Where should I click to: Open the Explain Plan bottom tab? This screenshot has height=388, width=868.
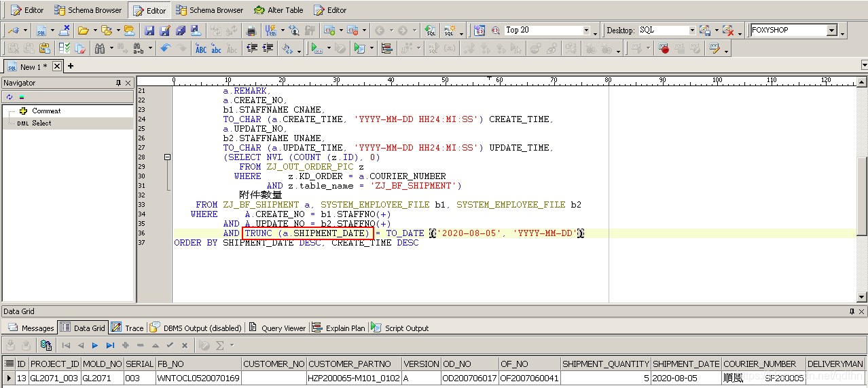(339, 328)
